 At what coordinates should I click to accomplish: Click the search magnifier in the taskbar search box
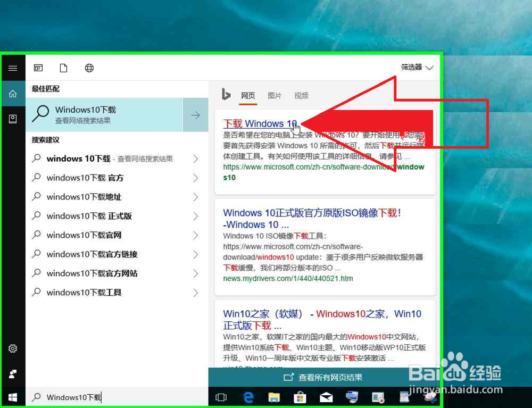[36, 397]
